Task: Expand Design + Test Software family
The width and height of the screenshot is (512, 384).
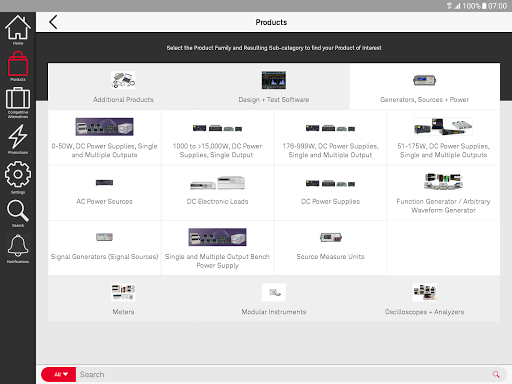Action: tap(274, 86)
